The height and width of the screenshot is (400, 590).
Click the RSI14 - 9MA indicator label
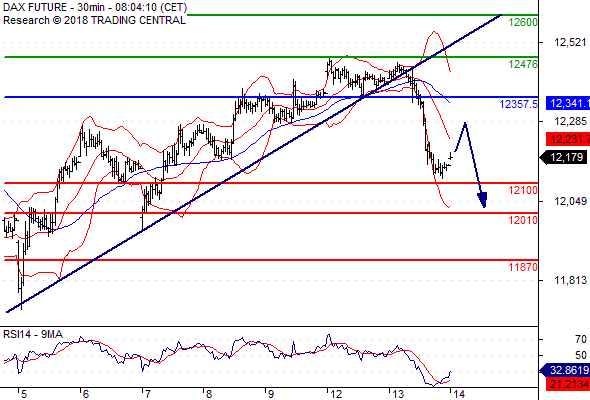coord(33,335)
